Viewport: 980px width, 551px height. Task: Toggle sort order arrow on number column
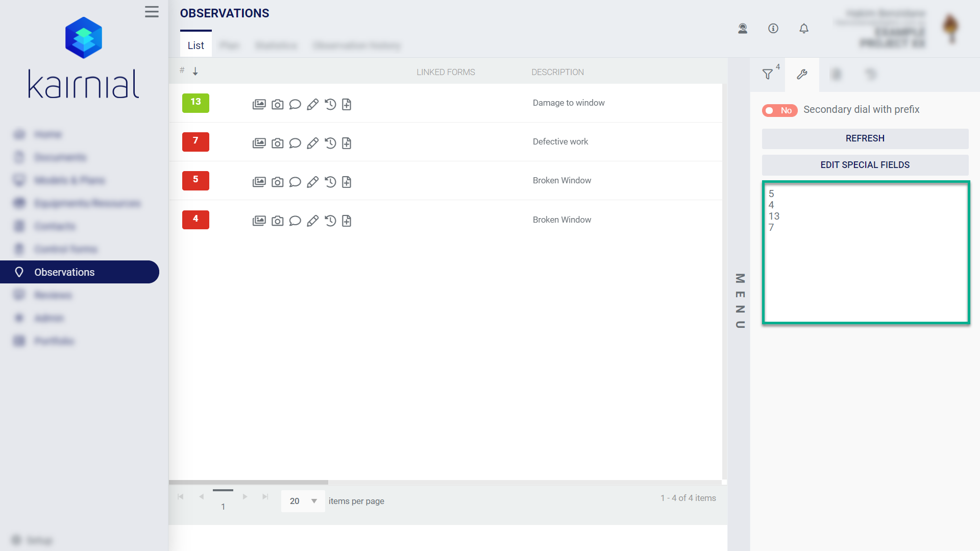coord(195,71)
